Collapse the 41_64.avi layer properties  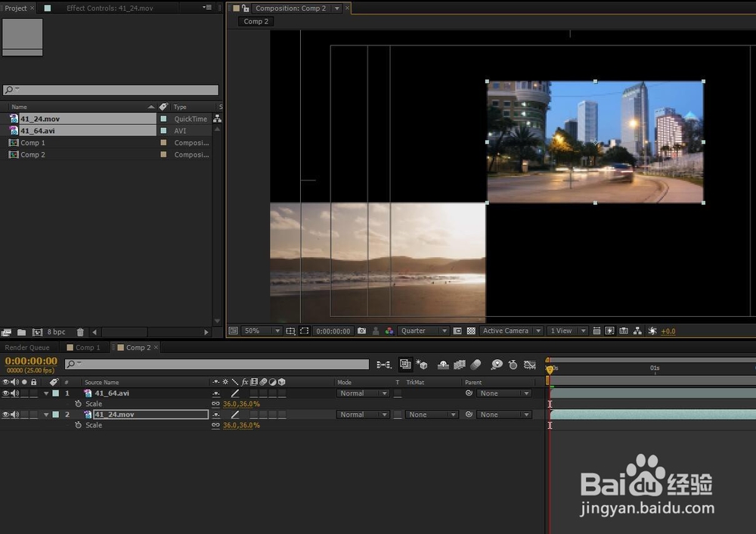pyautogui.click(x=46, y=393)
